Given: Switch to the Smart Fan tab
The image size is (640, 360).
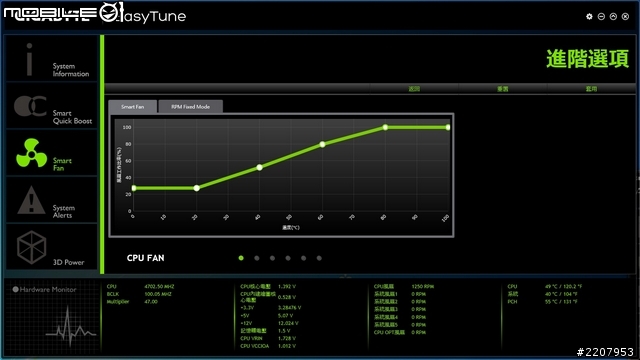Looking at the screenshot, I should [x=133, y=107].
